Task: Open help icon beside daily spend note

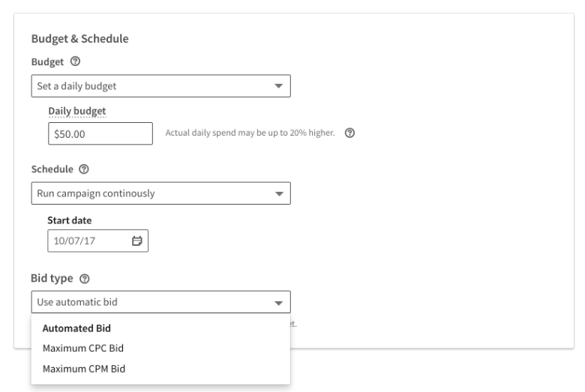Action: (349, 134)
